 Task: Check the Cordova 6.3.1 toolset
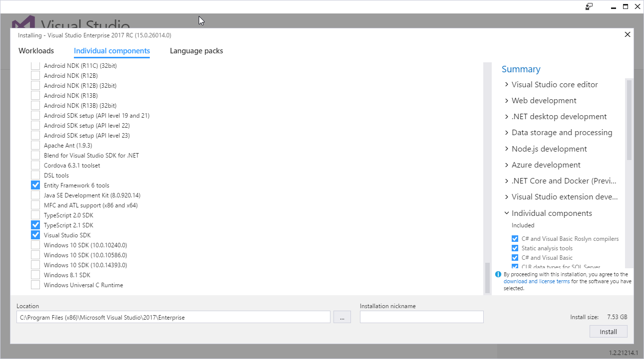click(35, 165)
